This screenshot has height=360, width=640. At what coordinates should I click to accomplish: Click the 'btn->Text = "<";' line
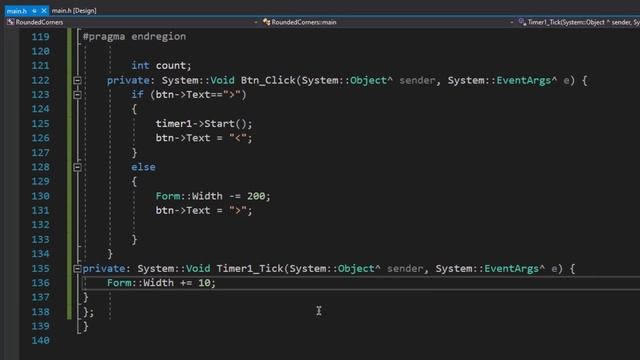tap(204, 138)
